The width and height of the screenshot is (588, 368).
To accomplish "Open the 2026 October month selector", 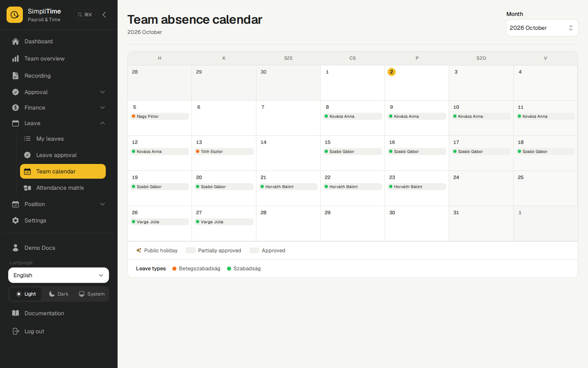I will (542, 28).
